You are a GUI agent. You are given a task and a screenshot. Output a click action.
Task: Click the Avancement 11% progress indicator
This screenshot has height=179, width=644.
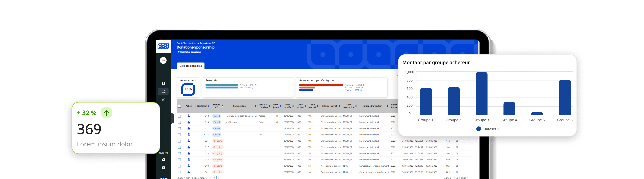[188, 89]
